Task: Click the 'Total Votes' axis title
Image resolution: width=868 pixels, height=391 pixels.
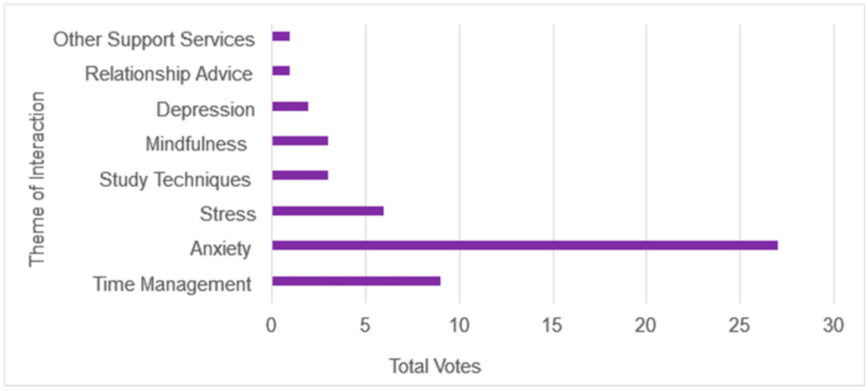Action: (x=435, y=366)
